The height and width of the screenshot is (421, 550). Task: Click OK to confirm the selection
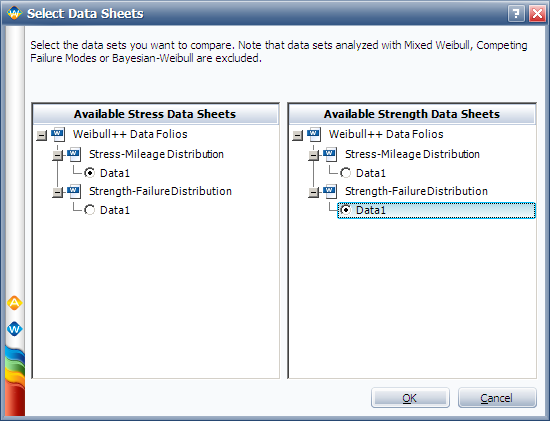click(x=410, y=398)
